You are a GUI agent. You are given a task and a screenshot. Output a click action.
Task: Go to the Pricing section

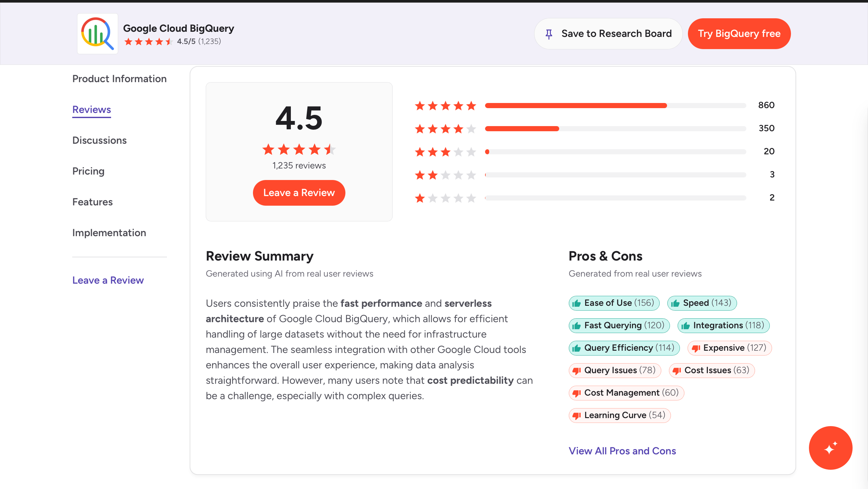(88, 171)
